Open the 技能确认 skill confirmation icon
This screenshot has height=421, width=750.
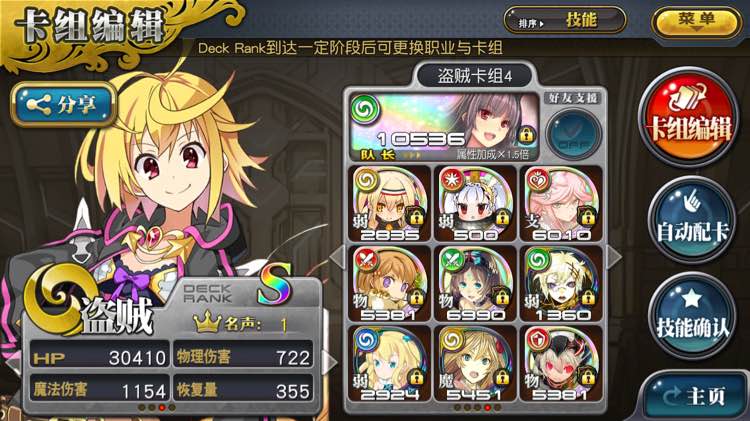pos(692,316)
